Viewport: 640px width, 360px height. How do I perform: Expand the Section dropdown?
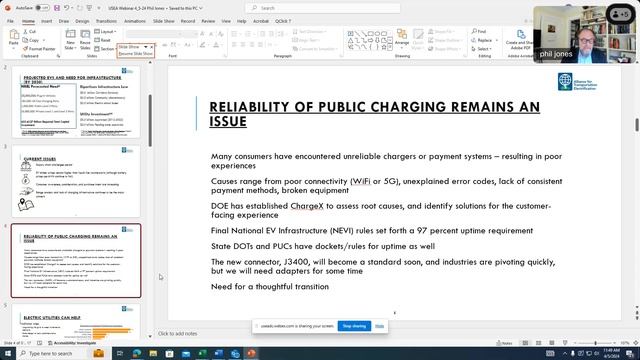105,49
